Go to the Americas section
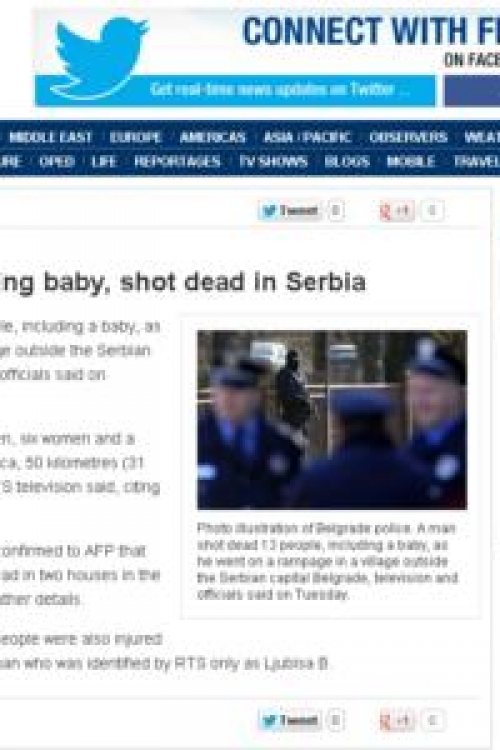The height and width of the screenshot is (750, 500). click(212, 137)
